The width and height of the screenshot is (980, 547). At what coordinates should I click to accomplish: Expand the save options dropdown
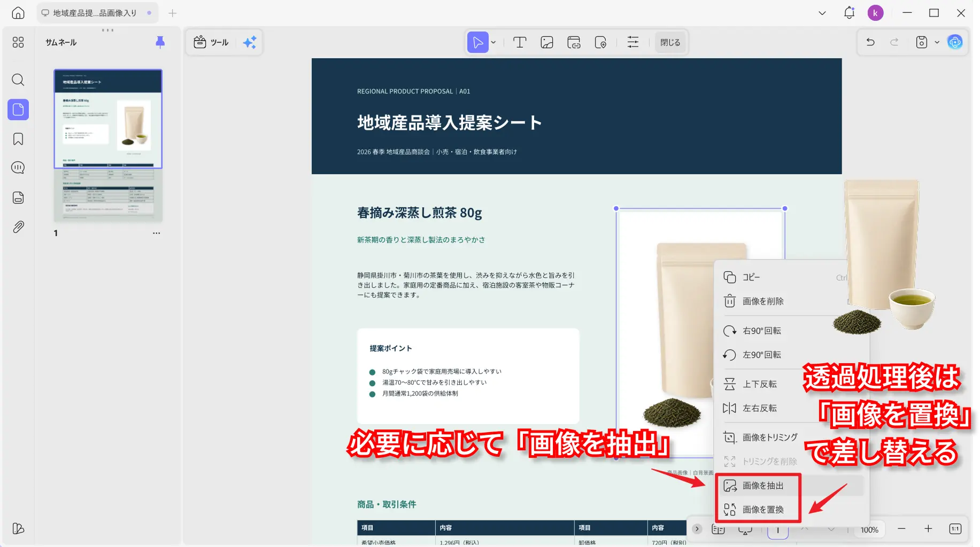[x=937, y=42]
